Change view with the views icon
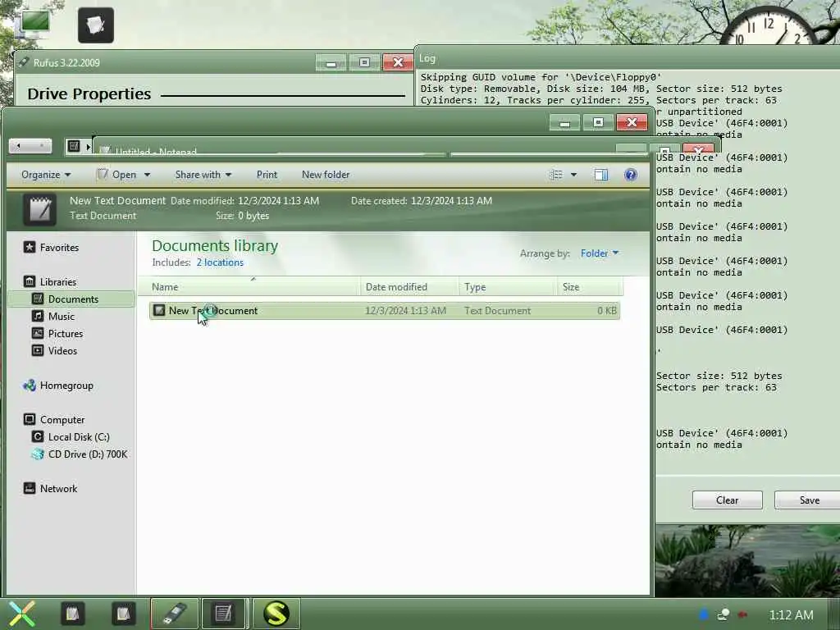The image size is (840, 630). 556,175
